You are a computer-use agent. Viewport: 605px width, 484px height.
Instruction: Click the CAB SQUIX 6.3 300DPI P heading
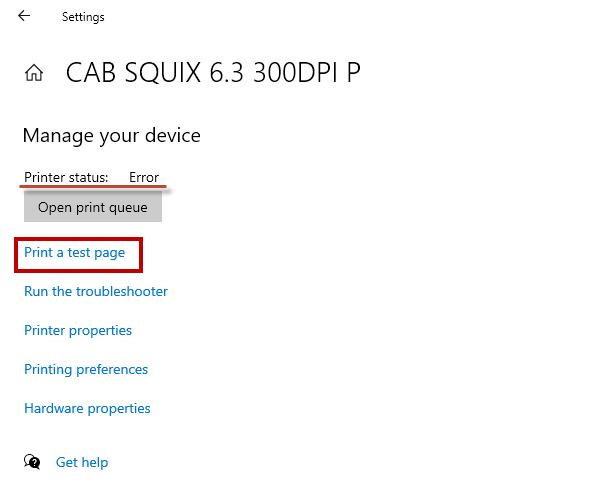tap(213, 73)
